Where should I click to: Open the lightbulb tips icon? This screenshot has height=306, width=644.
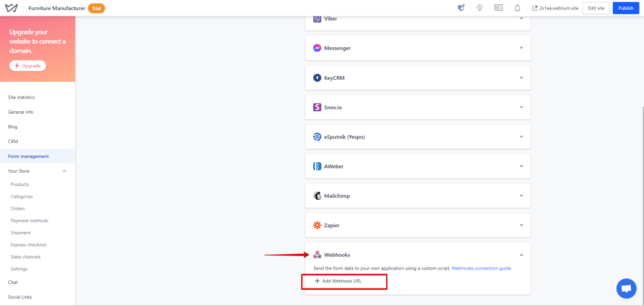[480, 8]
